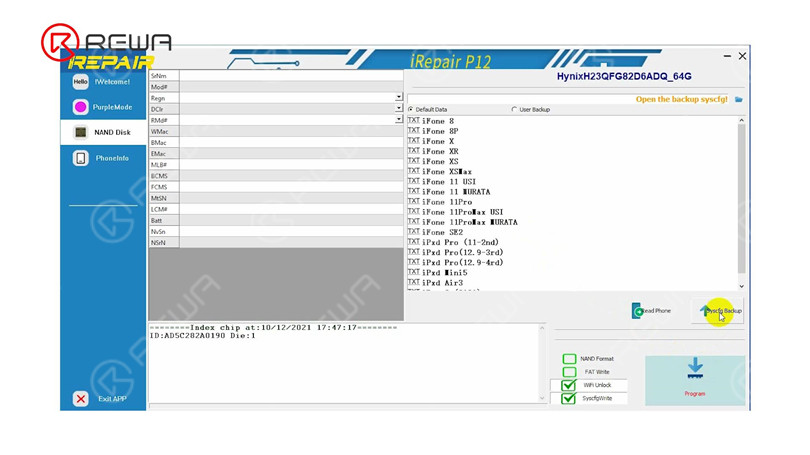Expand the Regn dropdown

[x=398, y=97]
